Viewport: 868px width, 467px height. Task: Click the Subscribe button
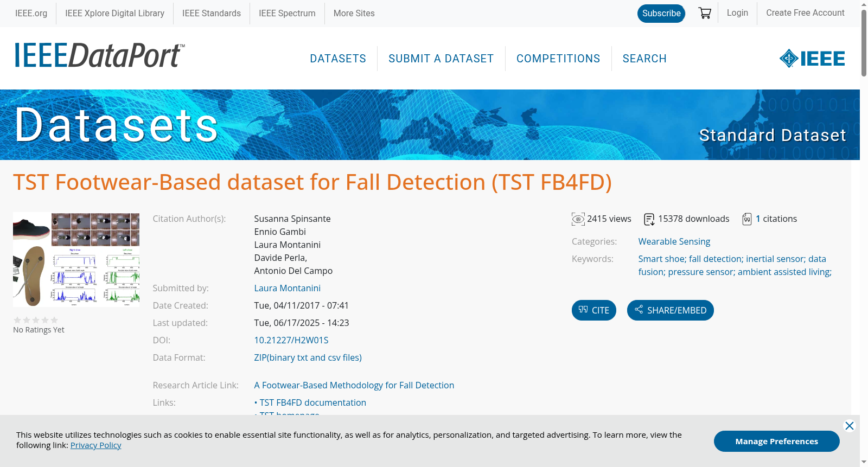[661, 14]
